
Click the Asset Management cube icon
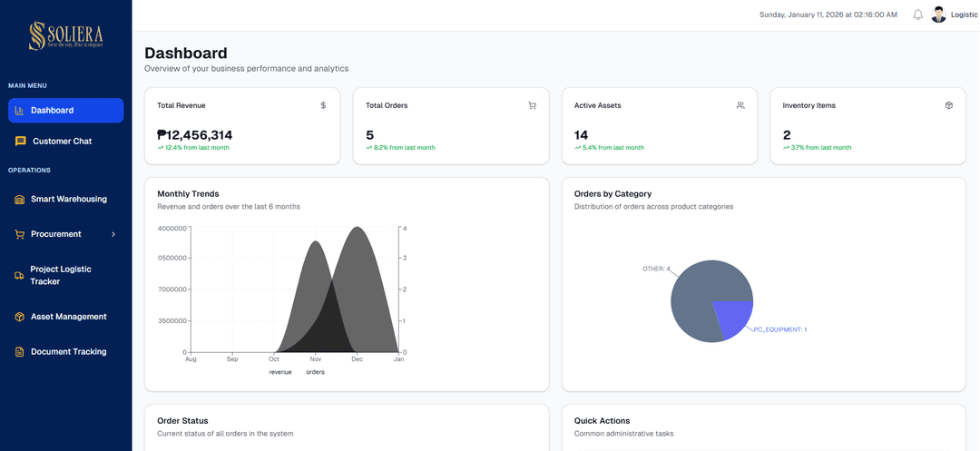(20, 317)
